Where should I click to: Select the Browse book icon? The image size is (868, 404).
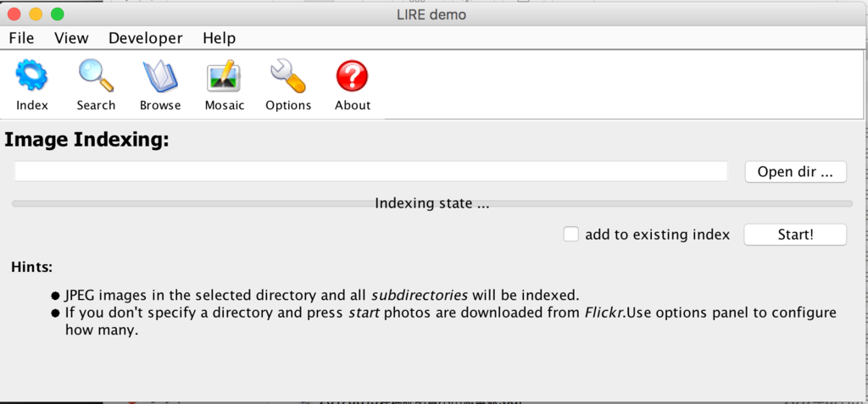tap(160, 78)
